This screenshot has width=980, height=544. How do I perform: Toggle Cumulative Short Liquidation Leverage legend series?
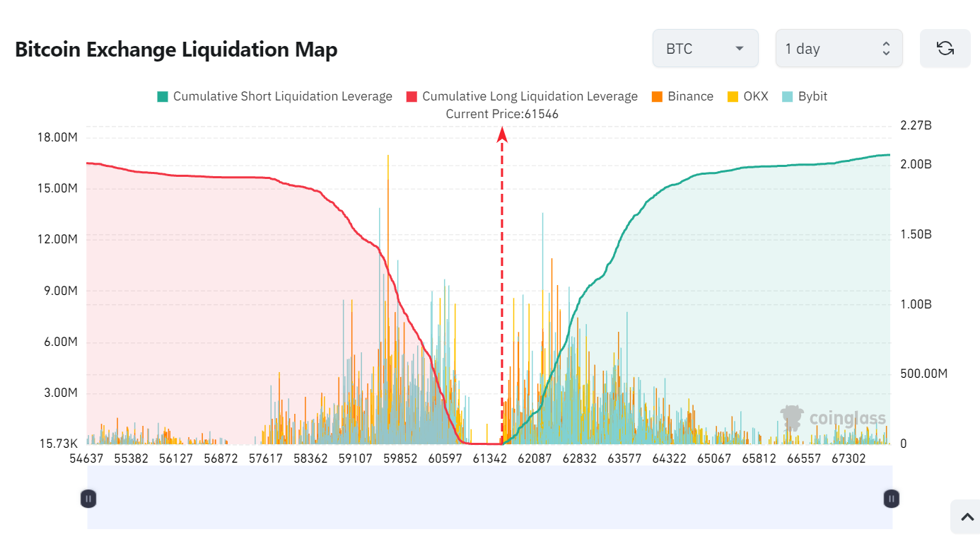pos(274,96)
